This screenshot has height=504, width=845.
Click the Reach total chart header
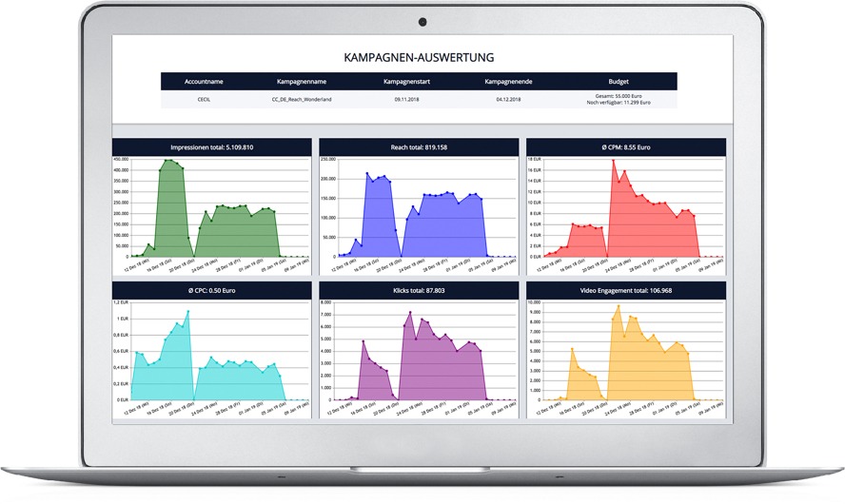pos(419,147)
